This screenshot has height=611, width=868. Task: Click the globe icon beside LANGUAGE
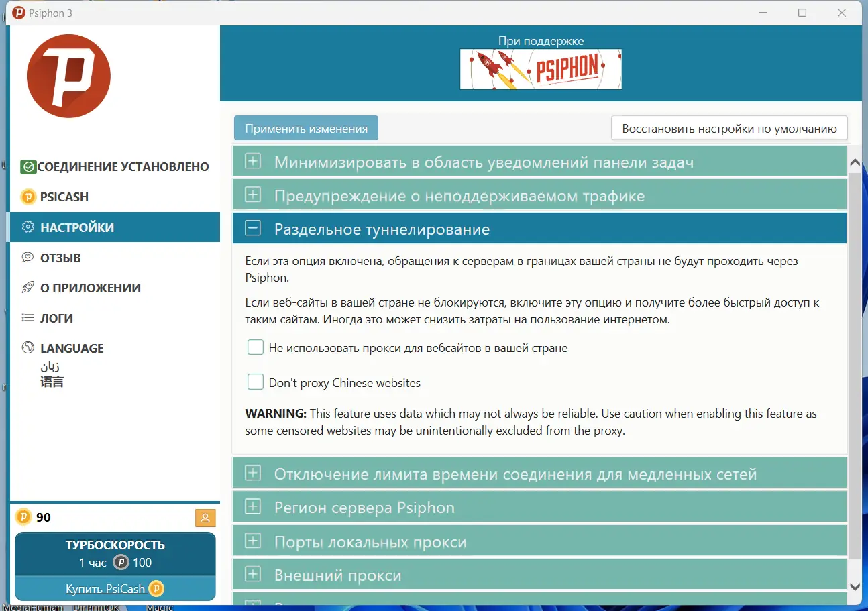28,348
